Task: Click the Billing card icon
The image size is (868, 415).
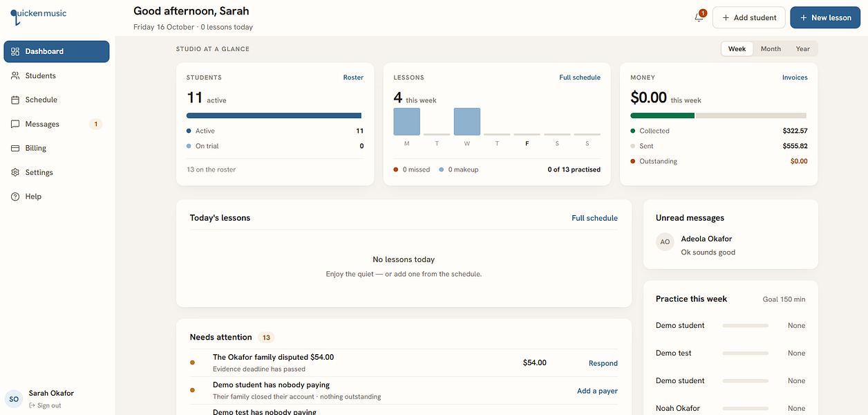Action: (x=15, y=149)
